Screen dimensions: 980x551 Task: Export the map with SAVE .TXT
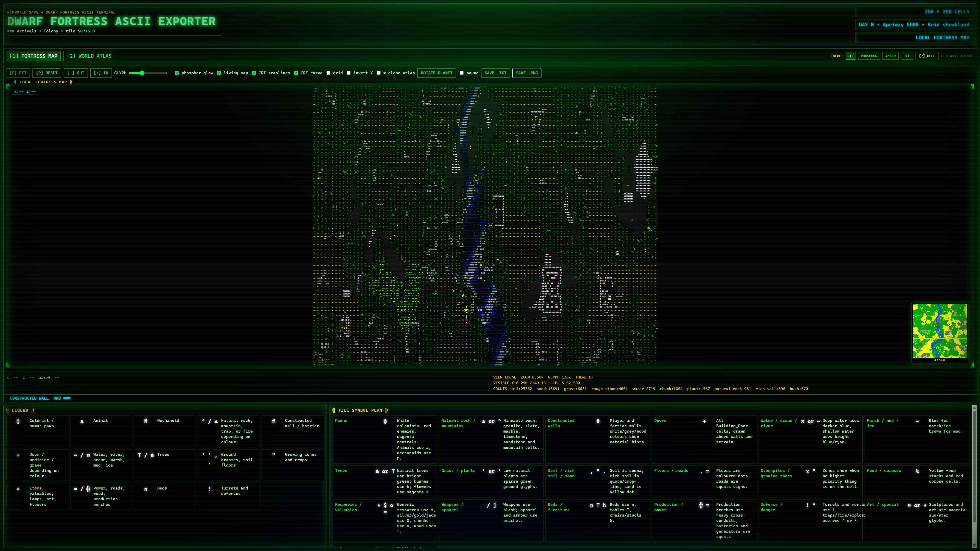[495, 73]
